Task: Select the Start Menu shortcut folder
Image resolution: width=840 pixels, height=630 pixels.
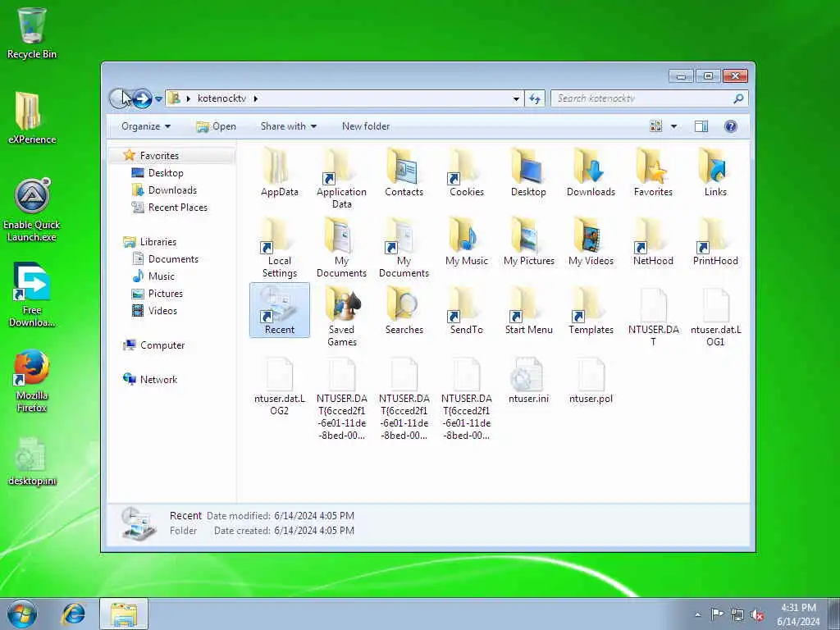Action: point(528,311)
